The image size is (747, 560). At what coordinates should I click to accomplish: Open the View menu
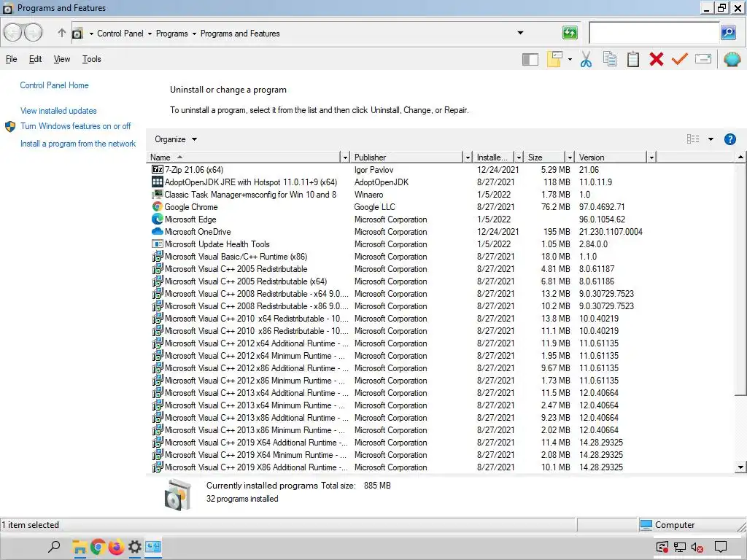pyautogui.click(x=62, y=59)
